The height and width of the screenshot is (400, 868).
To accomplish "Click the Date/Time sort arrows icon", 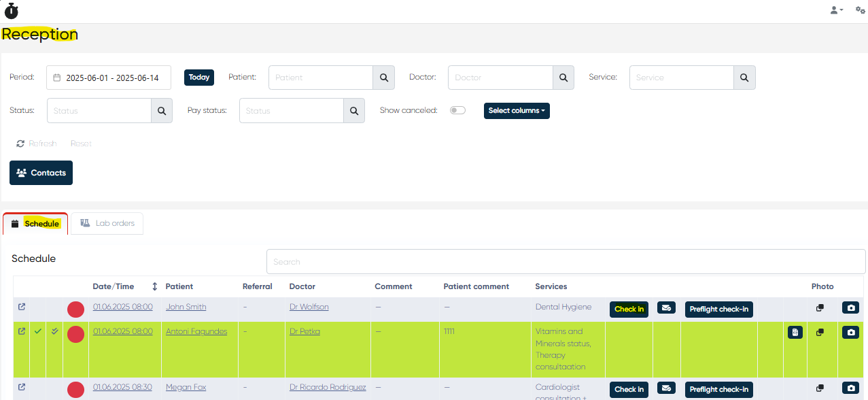I will tap(155, 286).
